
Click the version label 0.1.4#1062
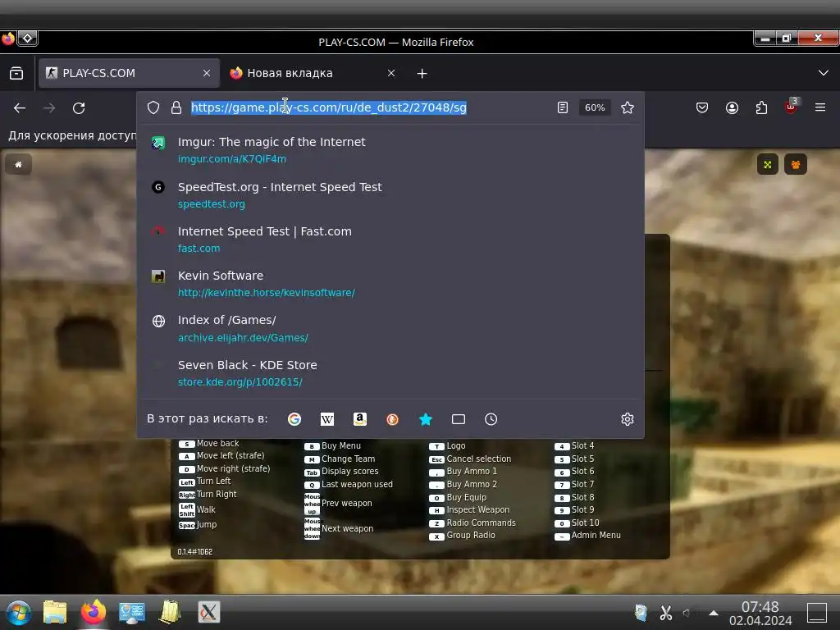(x=195, y=552)
